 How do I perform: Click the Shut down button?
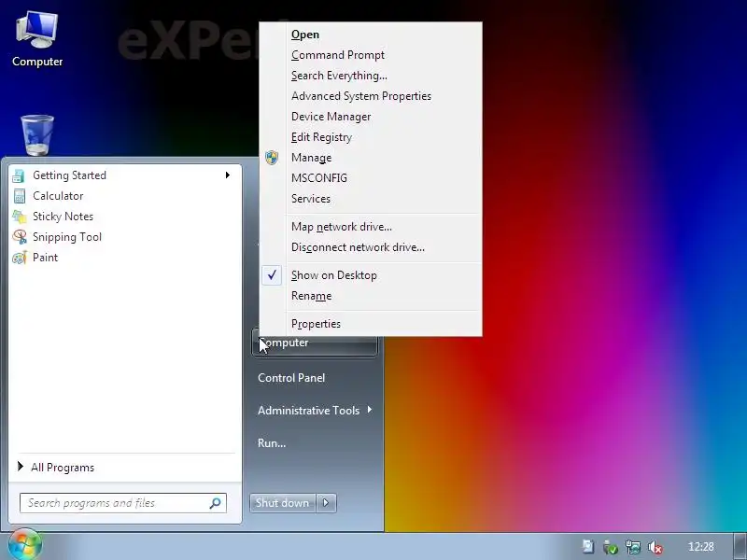tap(283, 503)
